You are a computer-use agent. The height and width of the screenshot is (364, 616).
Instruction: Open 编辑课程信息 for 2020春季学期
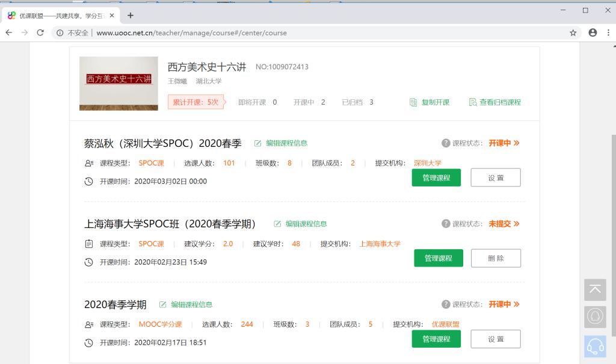coord(191,304)
